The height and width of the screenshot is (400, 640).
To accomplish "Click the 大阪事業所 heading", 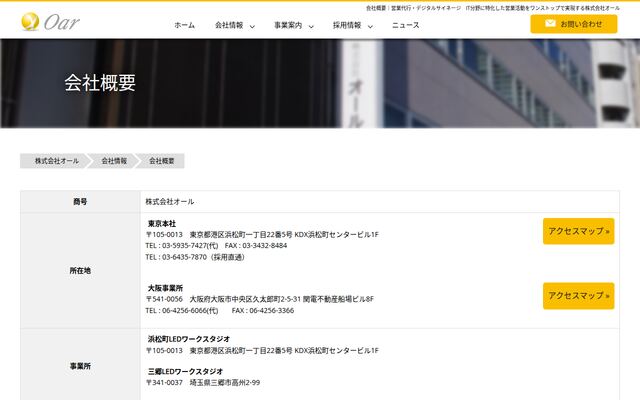I will [x=165, y=288].
